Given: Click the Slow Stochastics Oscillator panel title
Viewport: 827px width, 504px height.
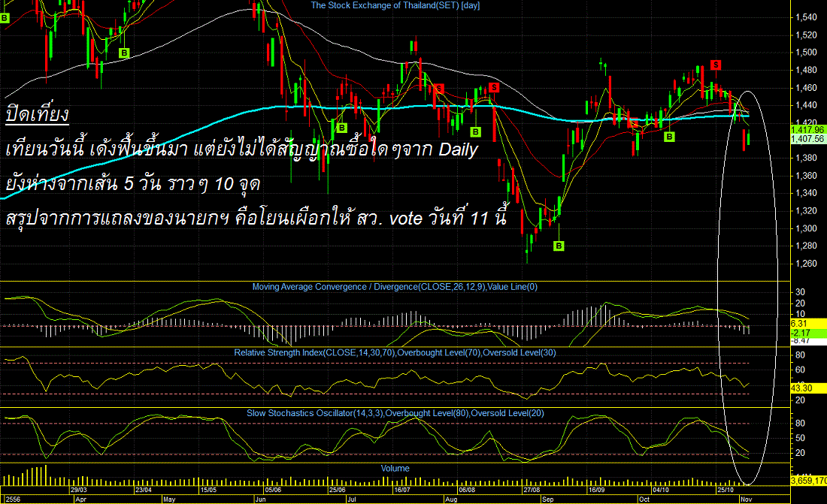Looking at the screenshot, I should click(395, 413).
